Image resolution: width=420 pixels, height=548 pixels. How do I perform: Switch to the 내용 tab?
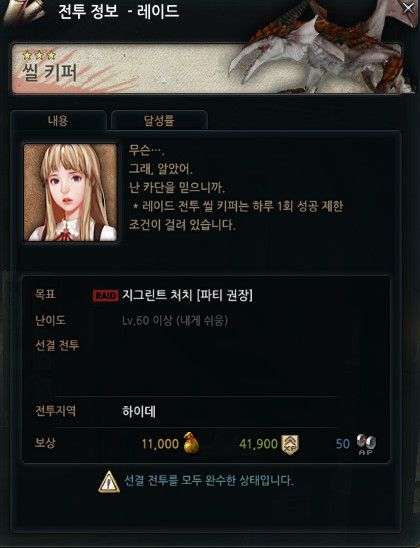[58, 121]
